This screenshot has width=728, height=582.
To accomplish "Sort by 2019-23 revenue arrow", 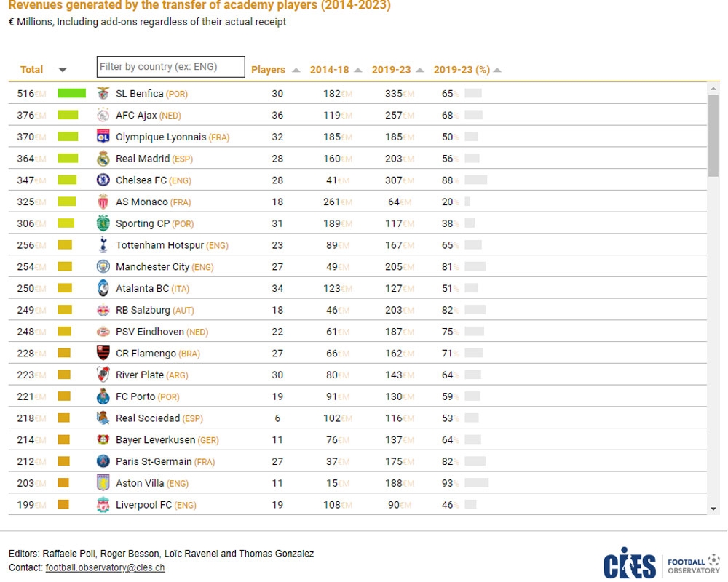I will click(420, 71).
